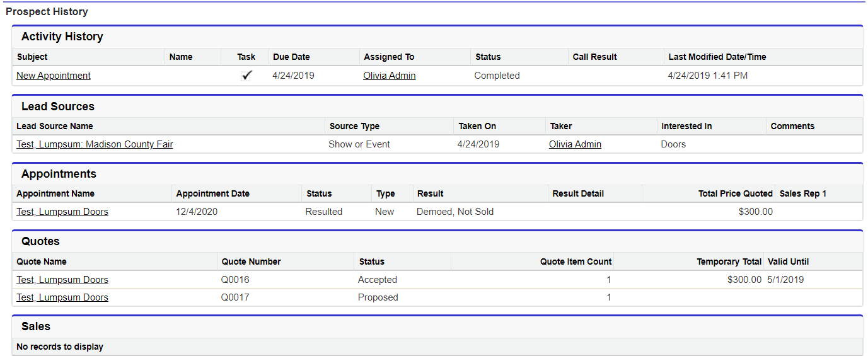Click the Quotes section title
This screenshot has height=356, width=868.
point(40,241)
